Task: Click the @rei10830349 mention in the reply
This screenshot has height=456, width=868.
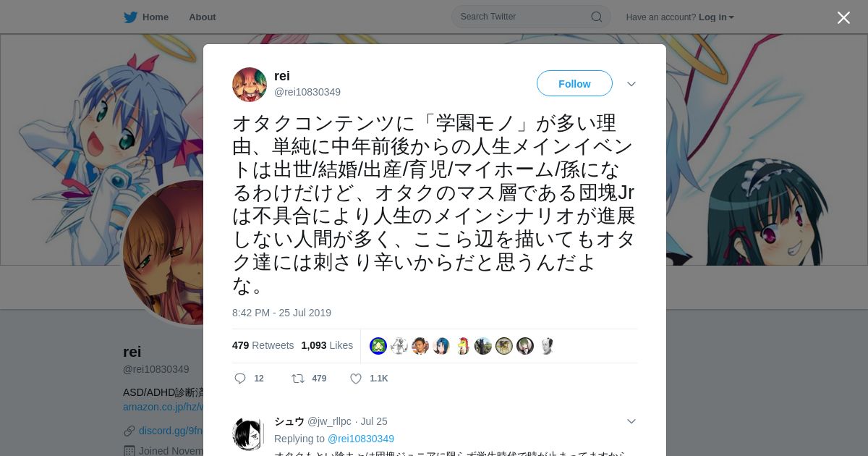Action: point(361,439)
